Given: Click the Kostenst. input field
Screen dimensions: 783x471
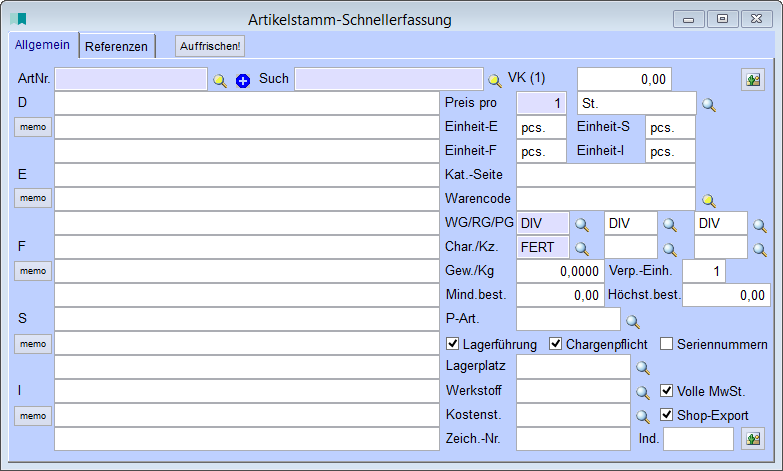Looking at the screenshot, I should coord(573,415).
